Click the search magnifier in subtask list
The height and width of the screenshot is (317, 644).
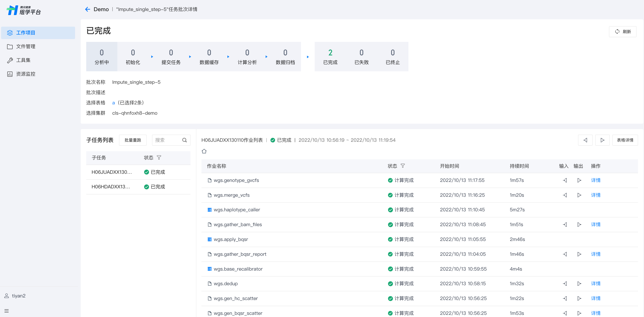(184, 140)
